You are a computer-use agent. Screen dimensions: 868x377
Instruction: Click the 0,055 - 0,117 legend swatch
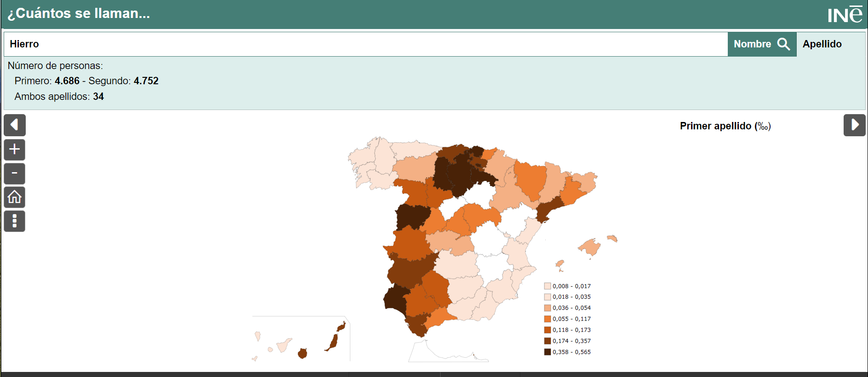(x=548, y=319)
